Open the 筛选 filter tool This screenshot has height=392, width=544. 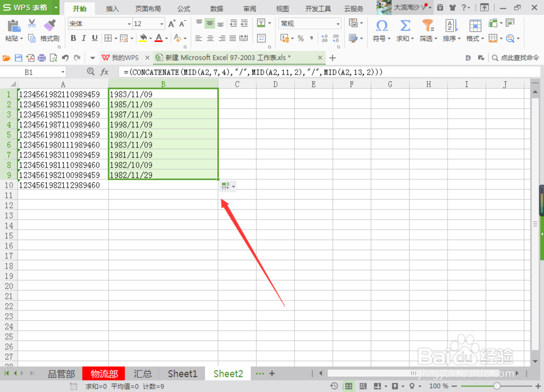pyautogui.click(x=428, y=30)
